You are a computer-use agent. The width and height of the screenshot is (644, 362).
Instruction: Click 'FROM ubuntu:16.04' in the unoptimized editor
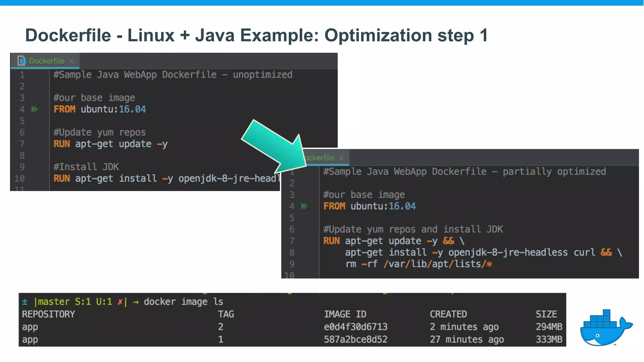coord(100,109)
